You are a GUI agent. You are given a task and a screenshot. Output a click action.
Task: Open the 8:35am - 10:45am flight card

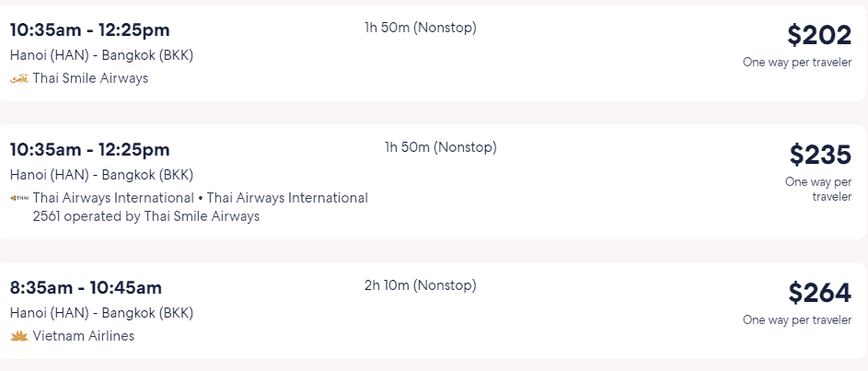click(433, 310)
